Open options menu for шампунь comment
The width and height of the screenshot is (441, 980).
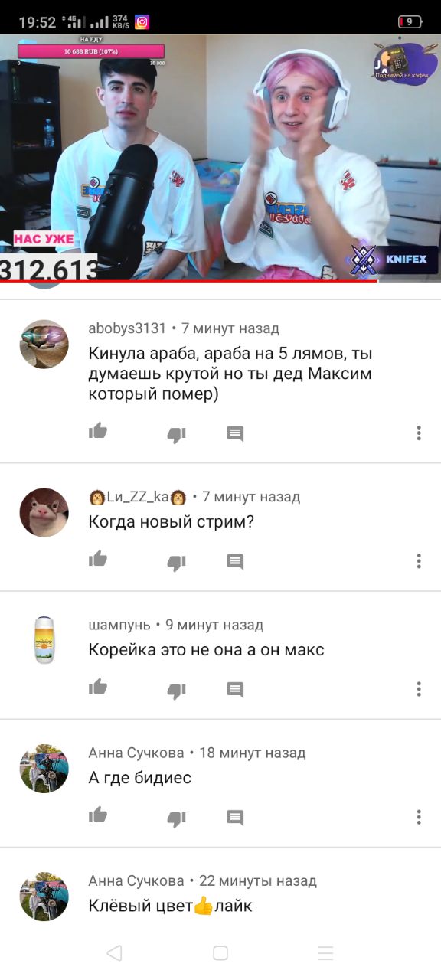(x=419, y=689)
